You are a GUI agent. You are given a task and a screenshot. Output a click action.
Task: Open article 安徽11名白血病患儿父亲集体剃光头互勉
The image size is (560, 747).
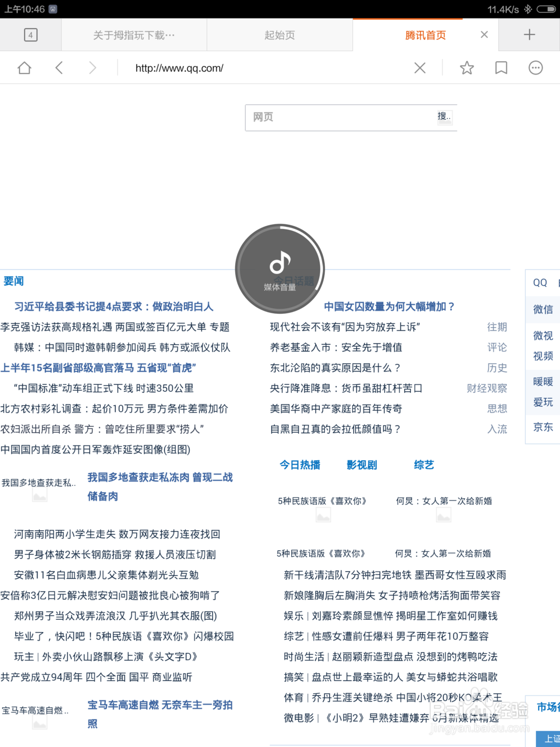(106, 575)
